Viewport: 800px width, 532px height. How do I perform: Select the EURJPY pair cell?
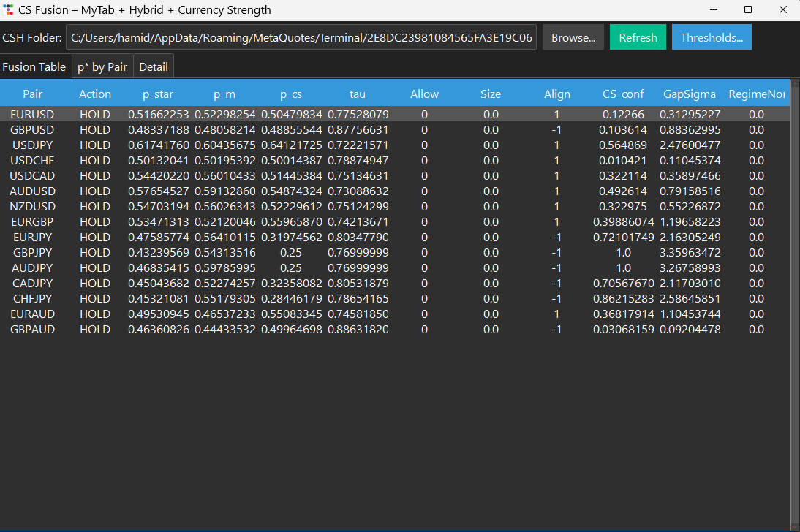pyautogui.click(x=32, y=237)
